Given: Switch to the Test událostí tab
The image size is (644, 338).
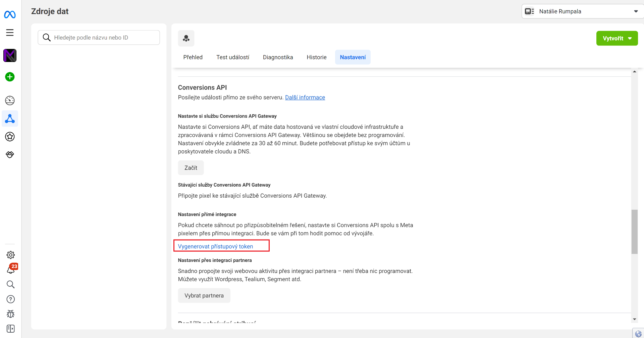Looking at the screenshot, I should (x=233, y=57).
